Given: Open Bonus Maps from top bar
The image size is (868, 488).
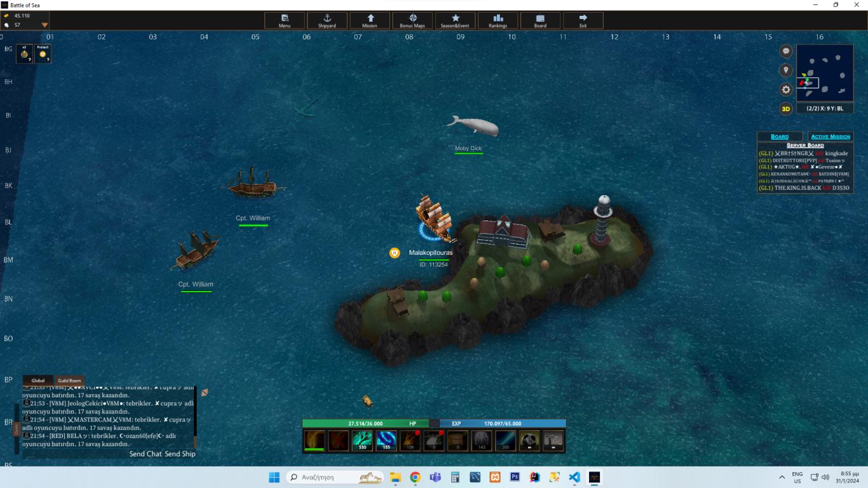Looking at the screenshot, I should click(x=412, y=20).
